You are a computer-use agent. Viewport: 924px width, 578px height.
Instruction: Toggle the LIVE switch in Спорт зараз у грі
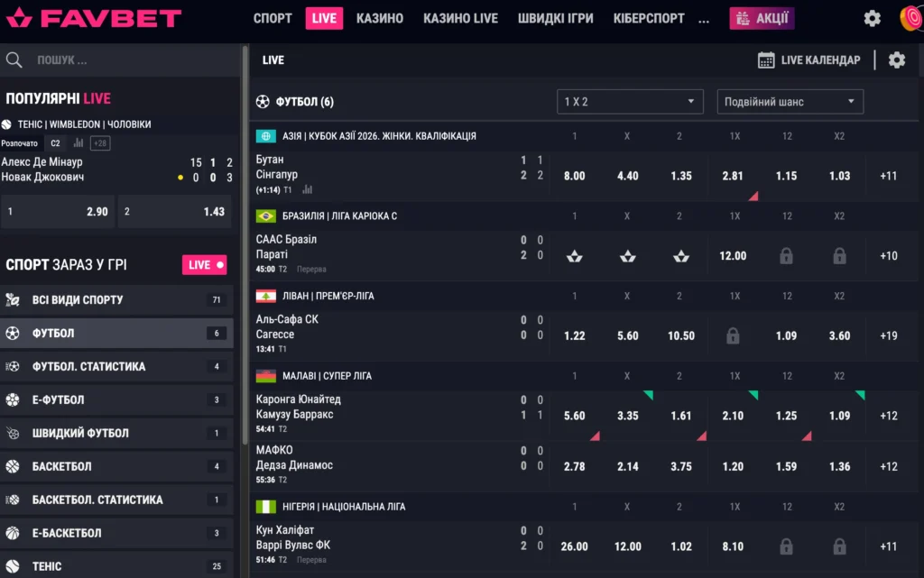click(205, 265)
